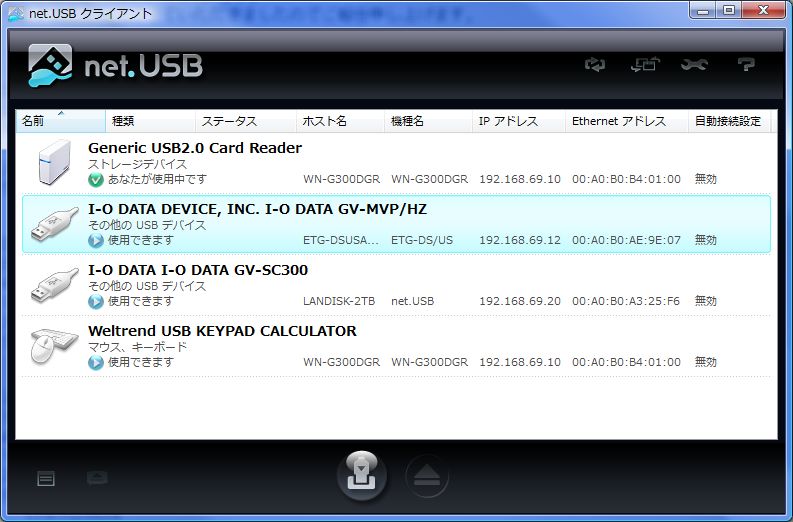Click the large connect device button
793x522 pixels.
[362, 475]
